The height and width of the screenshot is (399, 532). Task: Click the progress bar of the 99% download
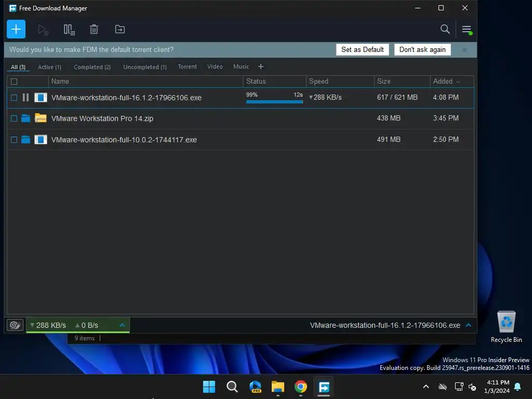[274, 101]
